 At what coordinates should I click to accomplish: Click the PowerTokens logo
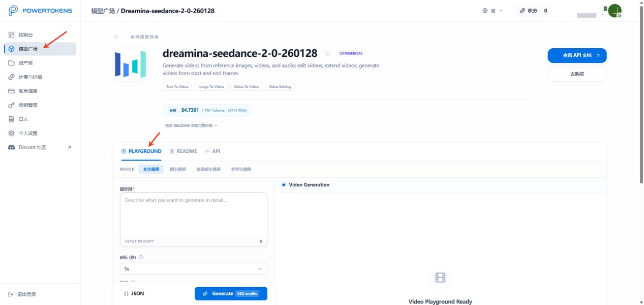click(x=40, y=11)
